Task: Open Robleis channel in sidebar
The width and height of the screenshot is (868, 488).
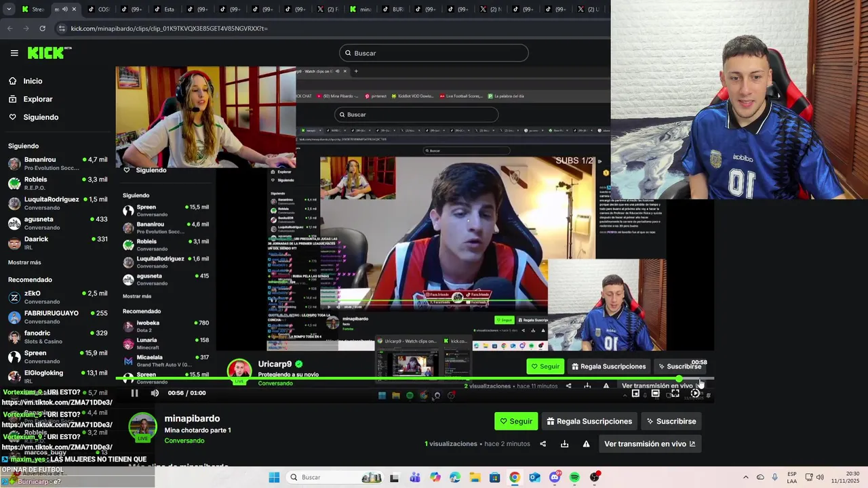Action: pos(58,183)
